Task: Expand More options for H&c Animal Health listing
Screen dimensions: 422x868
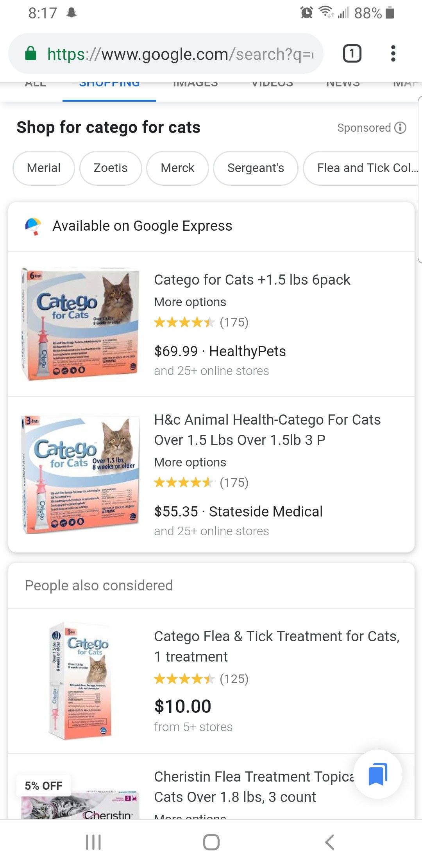Action: tap(190, 462)
